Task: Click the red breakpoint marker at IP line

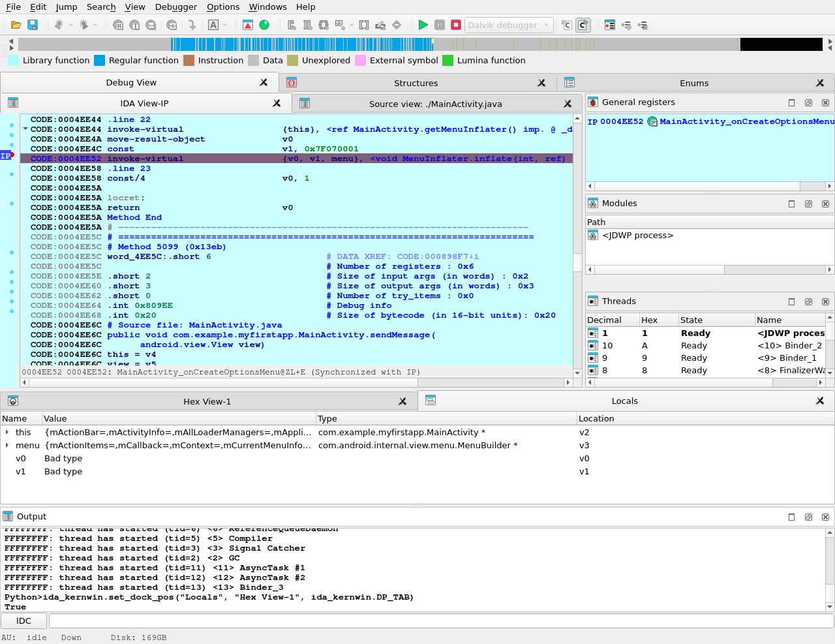Action: 12,155
